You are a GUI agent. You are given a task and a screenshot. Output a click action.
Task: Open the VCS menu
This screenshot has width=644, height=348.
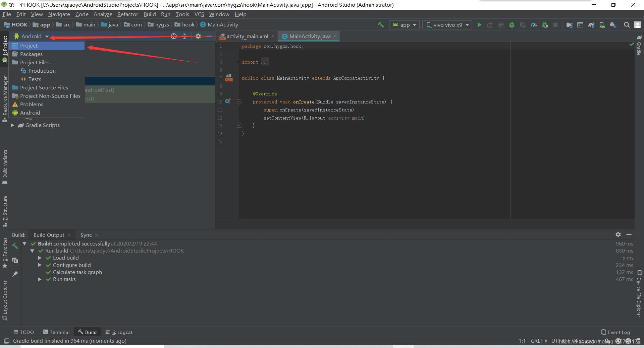(199, 14)
